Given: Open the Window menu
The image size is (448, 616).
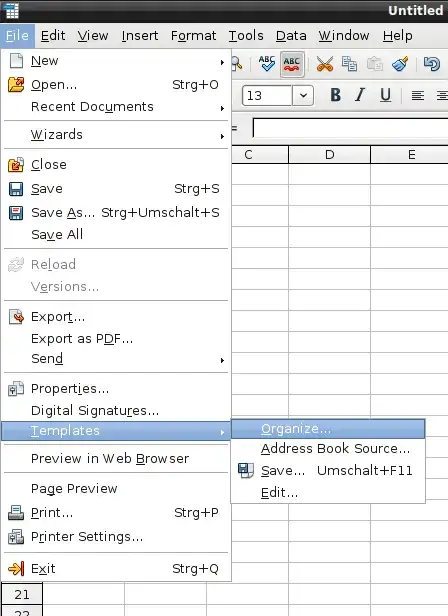Looking at the screenshot, I should tap(344, 36).
